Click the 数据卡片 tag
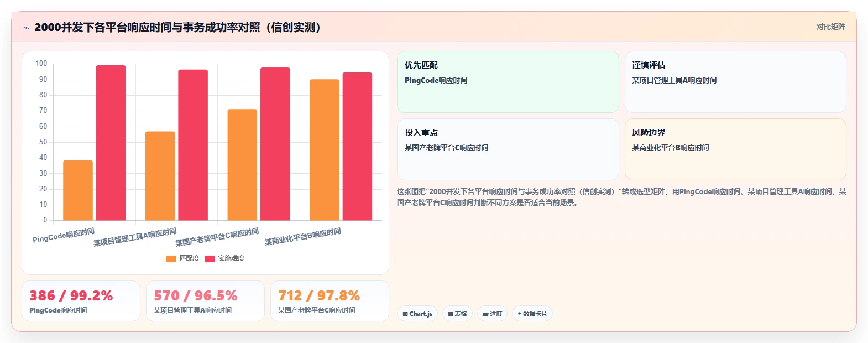Screen dimensions: 868x343 click(x=532, y=314)
